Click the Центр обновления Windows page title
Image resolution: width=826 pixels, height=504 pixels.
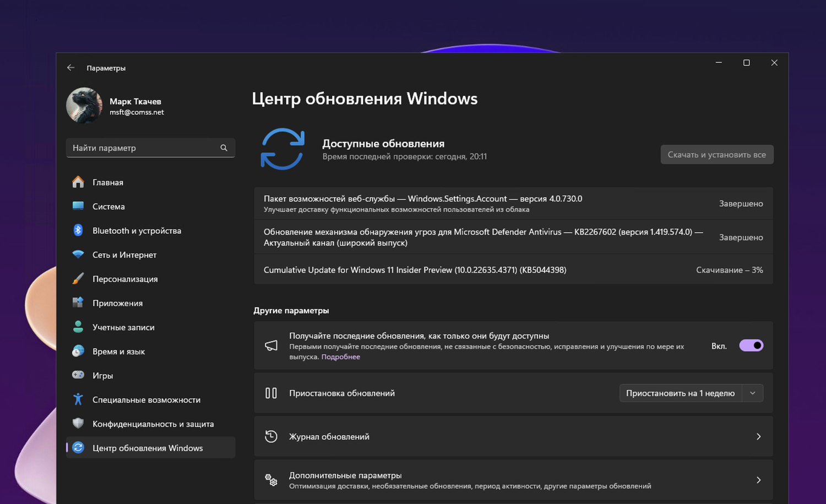point(365,98)
